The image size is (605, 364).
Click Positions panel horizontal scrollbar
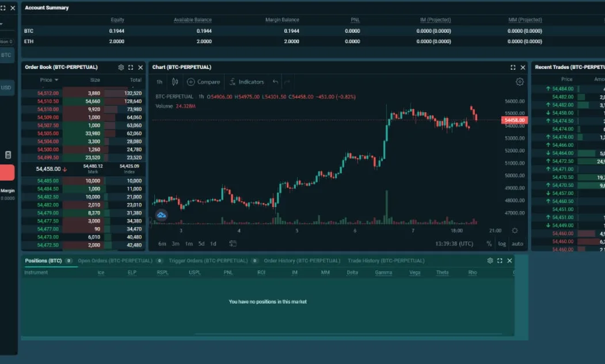[348, 334]
